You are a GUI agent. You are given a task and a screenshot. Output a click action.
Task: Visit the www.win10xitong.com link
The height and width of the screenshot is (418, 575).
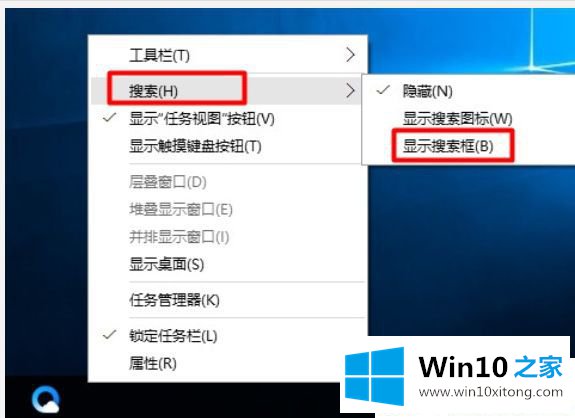491,392
